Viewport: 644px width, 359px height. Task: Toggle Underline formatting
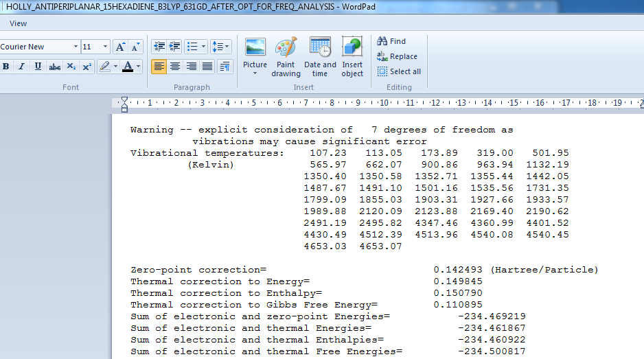coord(38,67)
